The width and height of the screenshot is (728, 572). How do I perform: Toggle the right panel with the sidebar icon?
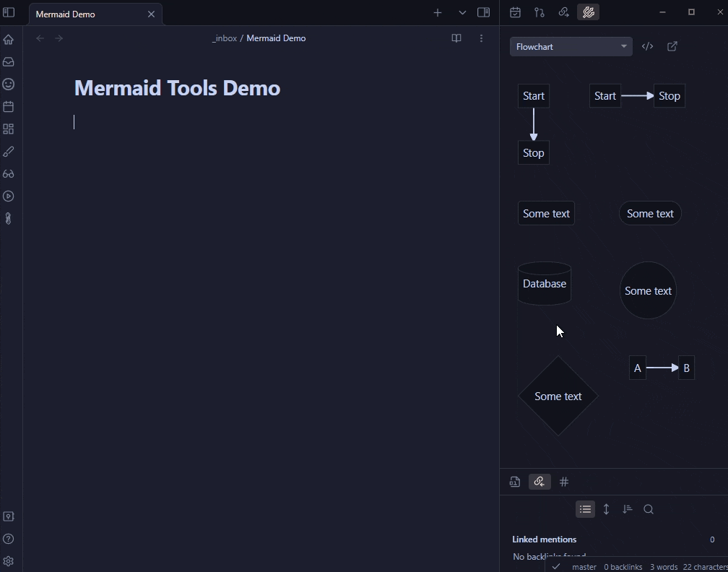[484, 12]
